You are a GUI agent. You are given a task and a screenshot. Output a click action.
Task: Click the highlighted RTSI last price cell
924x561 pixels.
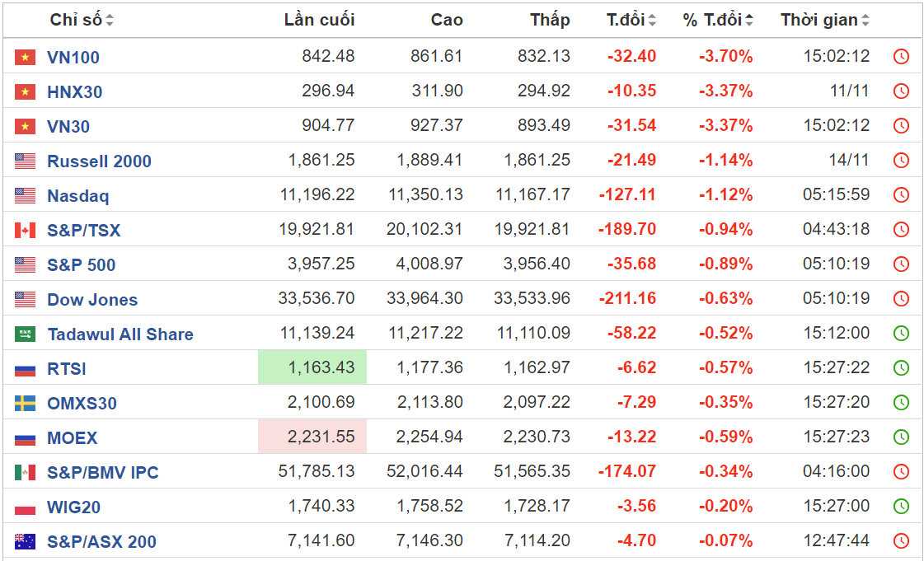[312, 367]
